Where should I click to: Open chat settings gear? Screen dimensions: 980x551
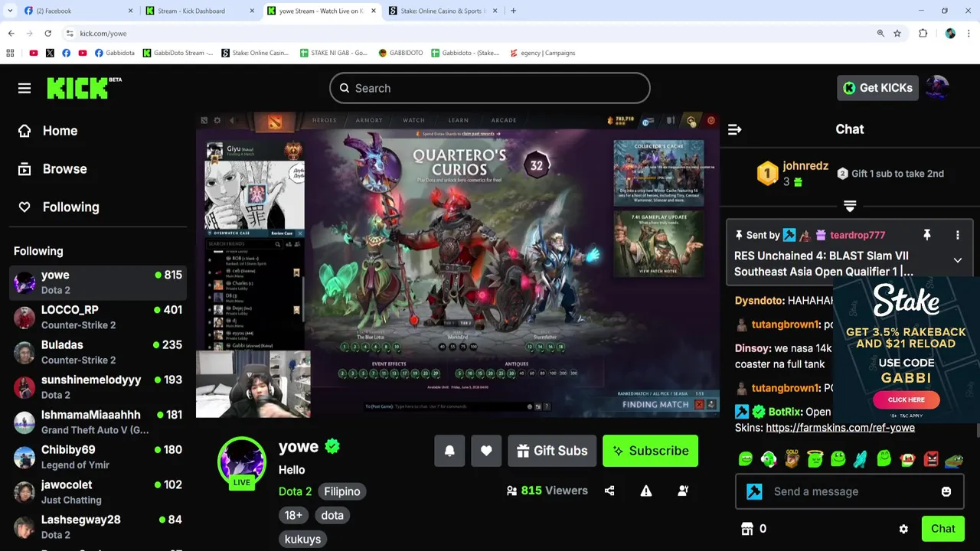click(903, 529)
